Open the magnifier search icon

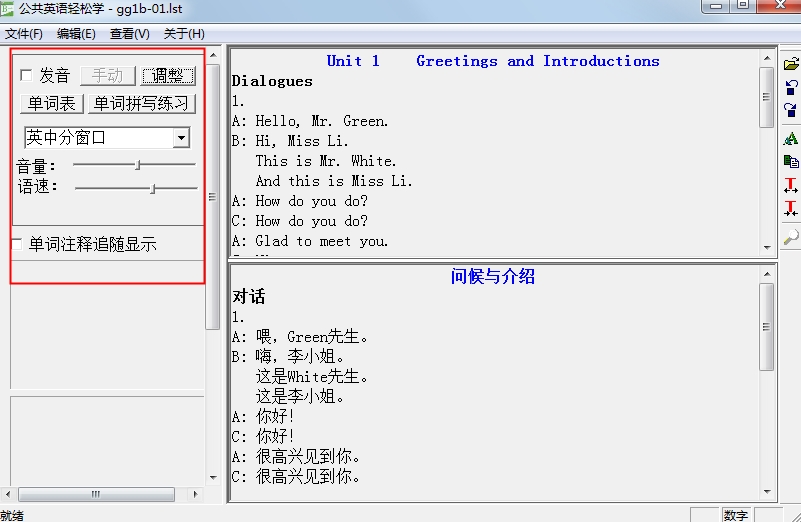[791, 236]
